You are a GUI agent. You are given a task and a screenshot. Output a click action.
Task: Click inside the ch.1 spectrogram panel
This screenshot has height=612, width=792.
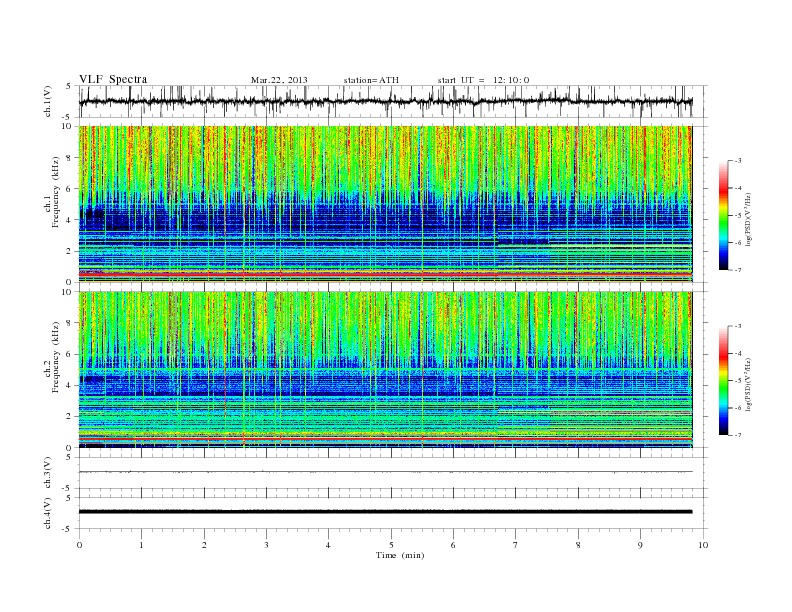385,204
